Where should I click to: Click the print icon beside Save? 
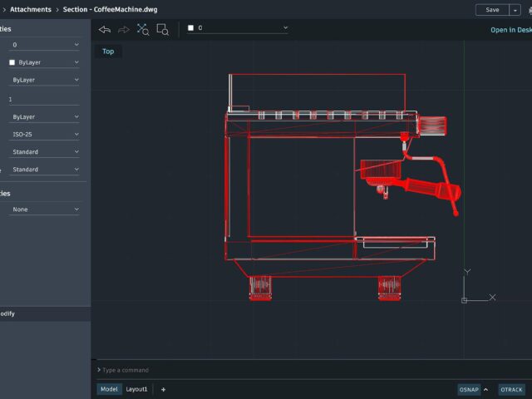click(530, 10)
